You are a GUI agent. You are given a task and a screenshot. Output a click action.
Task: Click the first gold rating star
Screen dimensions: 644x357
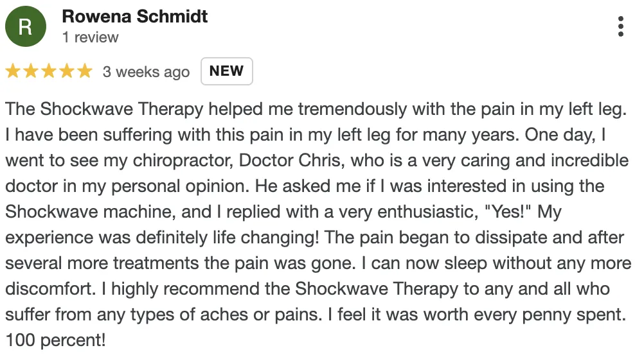pyautogui.click(x=13, y=71)
